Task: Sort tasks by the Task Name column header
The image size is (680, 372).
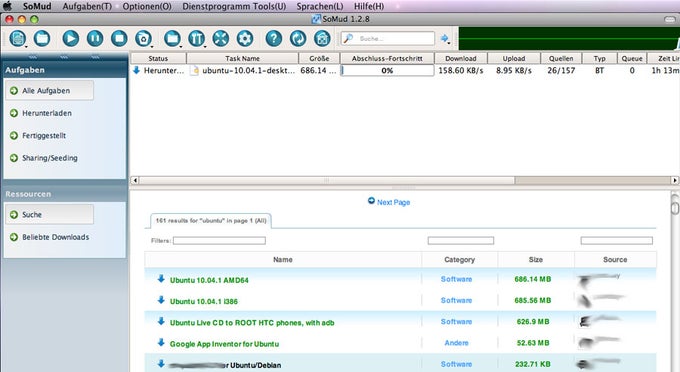Action: pos(242,58)
